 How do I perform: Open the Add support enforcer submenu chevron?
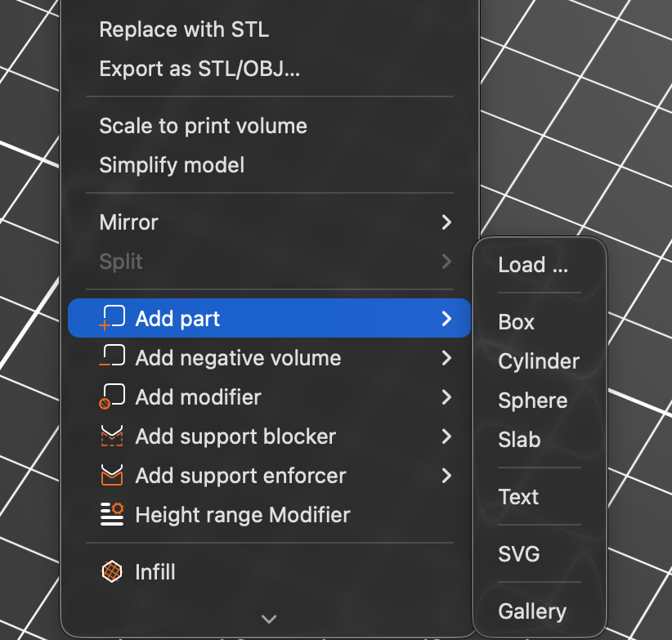tap(446, 476)
